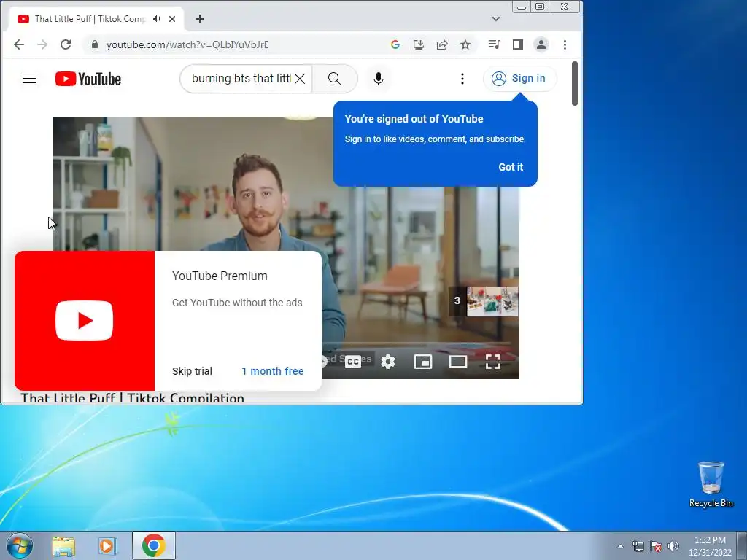Viewport: 747px width, 560px height.
Task: Open Chrome three-dot menu
Action: (565, 44)
